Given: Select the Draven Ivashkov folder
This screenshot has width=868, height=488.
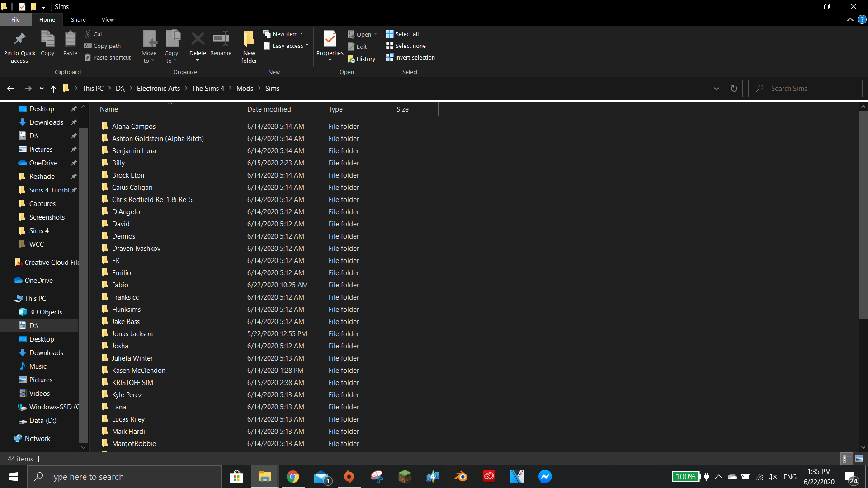Looking at the screenshot, I should tap(267, 248).
